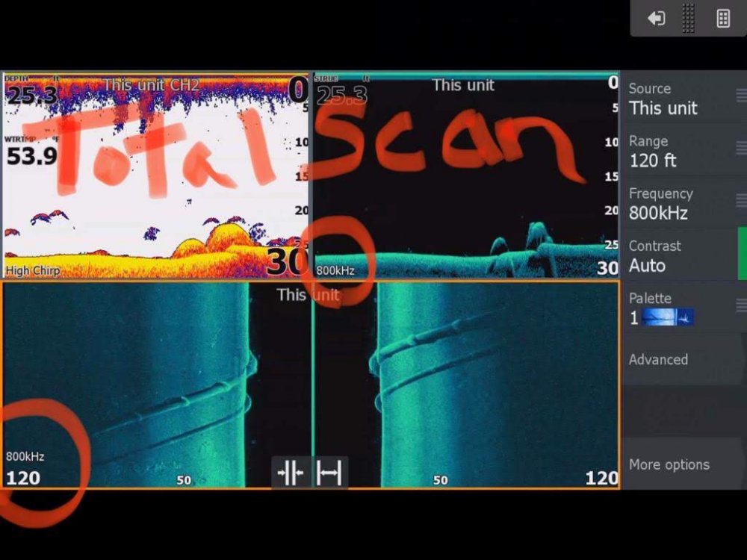The image size is (747, 560).
Task: Open More options menu
Action: pos(669,464)
